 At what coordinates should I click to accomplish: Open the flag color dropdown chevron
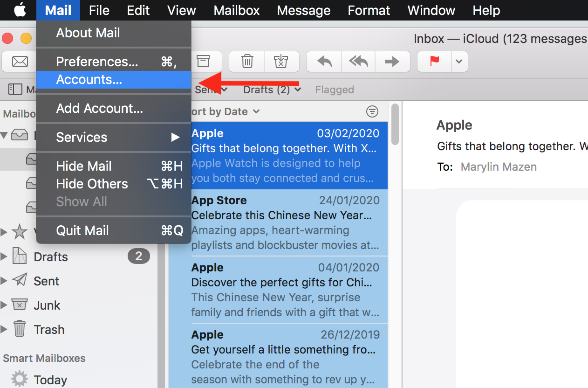tap(459, 61)
